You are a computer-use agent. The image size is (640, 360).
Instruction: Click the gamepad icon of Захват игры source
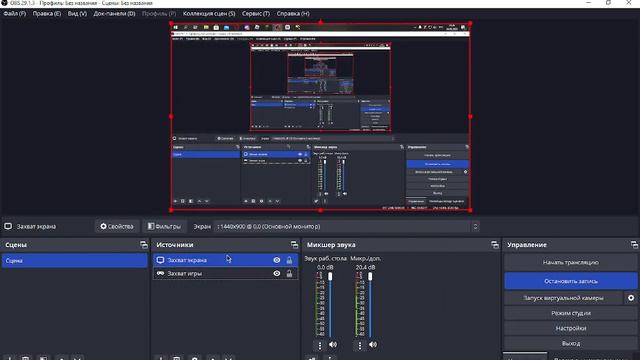pos(160,273)
